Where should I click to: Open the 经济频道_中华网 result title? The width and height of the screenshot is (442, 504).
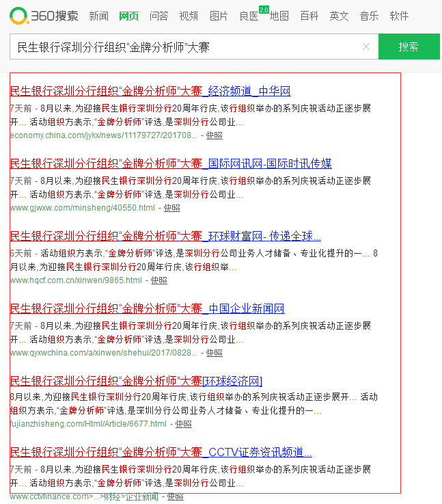click(x=150, y=91)
